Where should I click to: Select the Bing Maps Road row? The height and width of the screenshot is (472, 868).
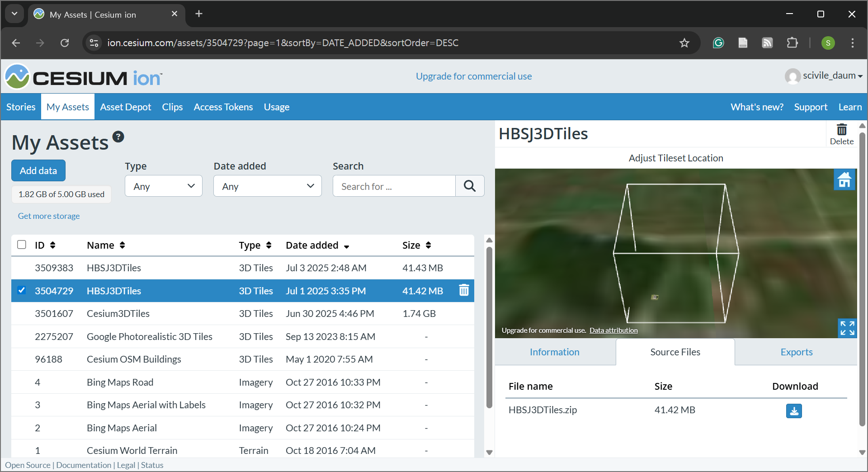pyautogui.click(x=243, y=382)
